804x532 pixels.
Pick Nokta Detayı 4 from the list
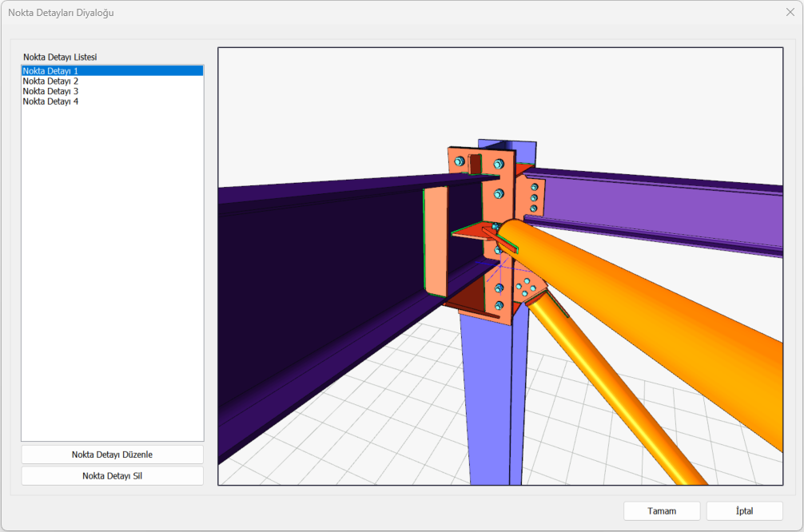coord(50,101)
